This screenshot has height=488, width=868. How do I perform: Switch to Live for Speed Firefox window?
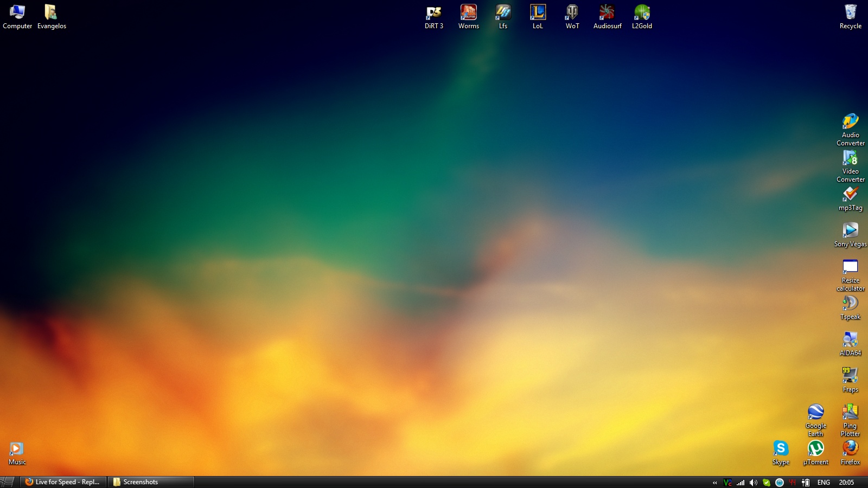[x=63, y=482]
